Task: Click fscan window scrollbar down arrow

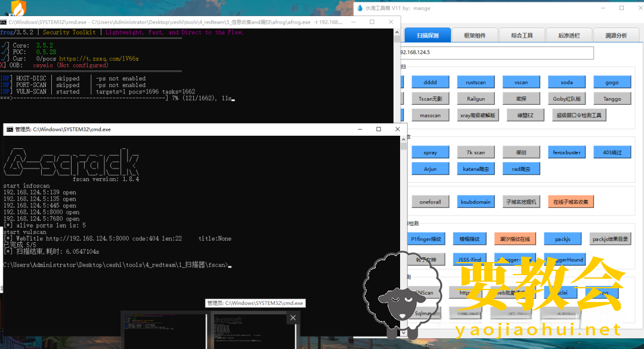Action: (x=404, y=333)
